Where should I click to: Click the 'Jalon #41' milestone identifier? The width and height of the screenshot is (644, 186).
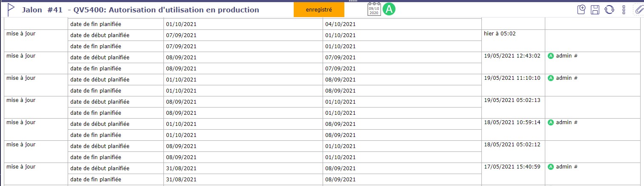click(42, 9)
